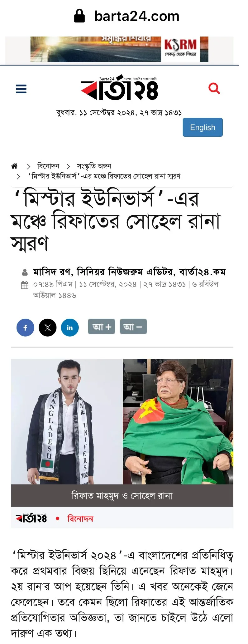Share article on X (Twitter)
Image resolution: width=248 pixels, height=644 pixels.
[x=47, y=327]
